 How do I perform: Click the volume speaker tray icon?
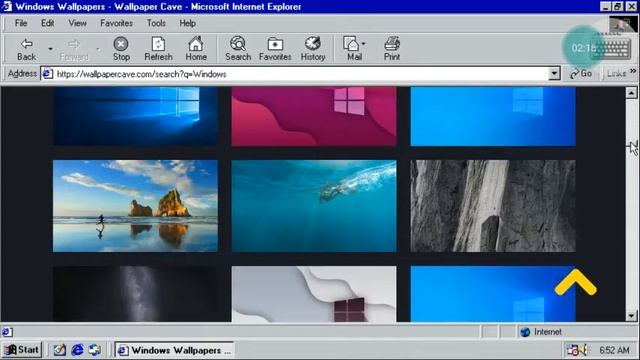click(x=584, y=350)
